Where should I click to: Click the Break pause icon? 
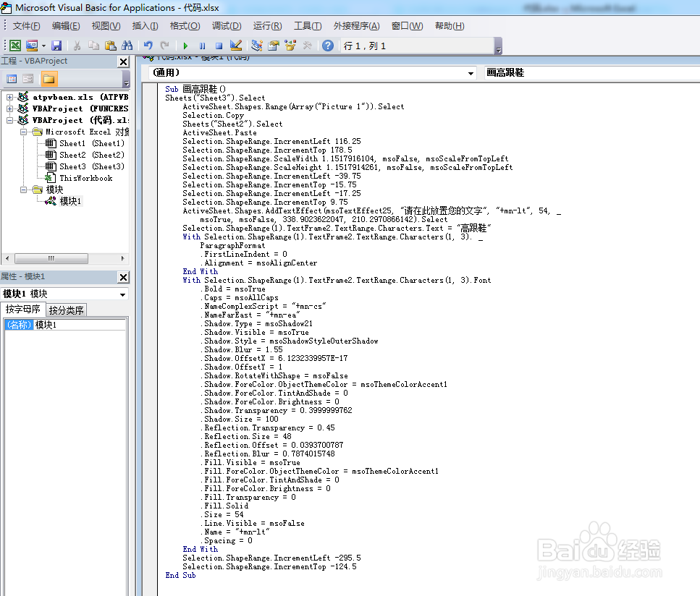(x=202, y=46)
